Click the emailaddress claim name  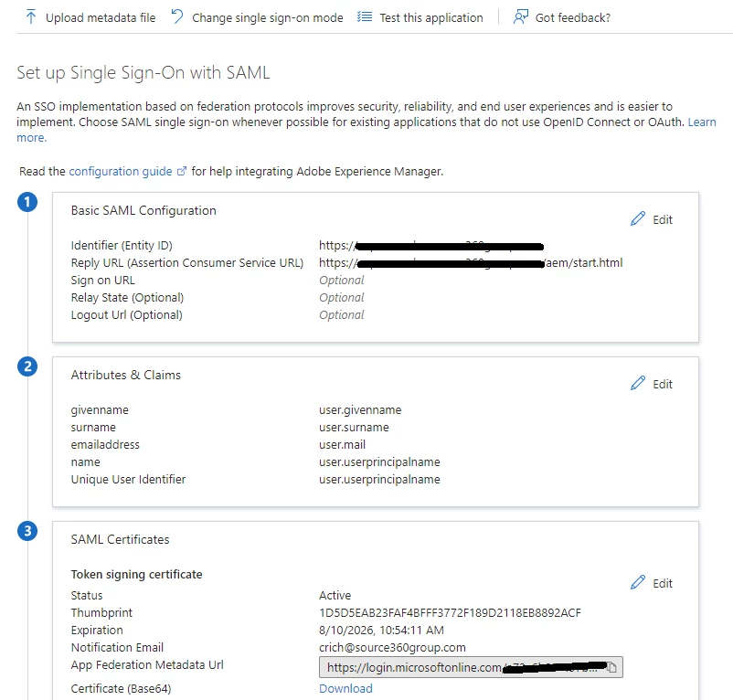[x=105, y=444]
